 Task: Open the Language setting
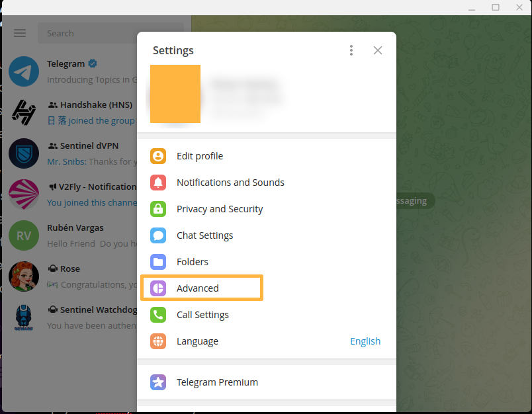(x=267, y=341)
